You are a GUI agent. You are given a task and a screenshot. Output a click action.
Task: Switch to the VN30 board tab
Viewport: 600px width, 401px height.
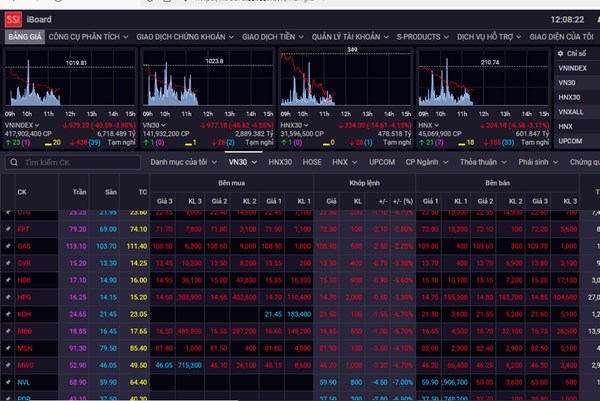point(243,162)
